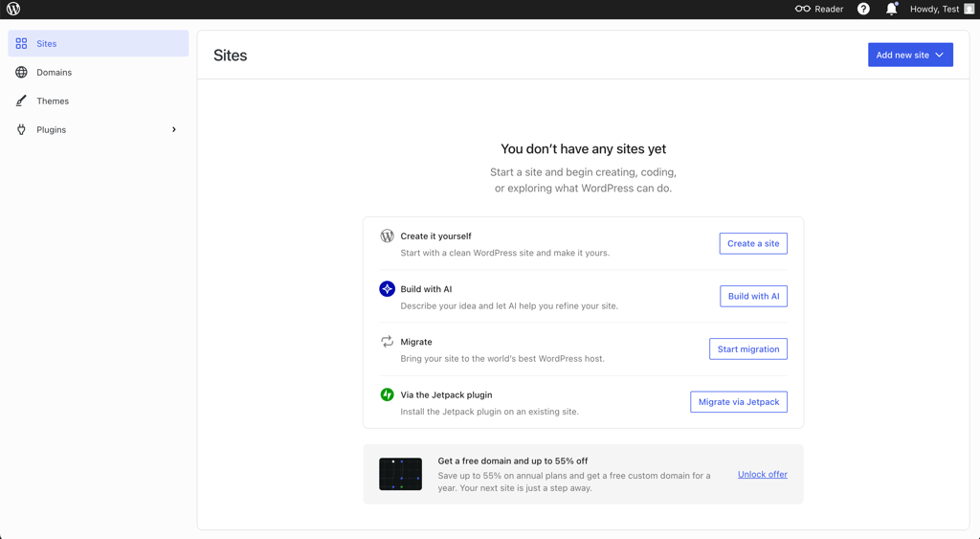980x539 pixels.
Task: Click the Reader text label in top bar
Action: pos(829,9)
